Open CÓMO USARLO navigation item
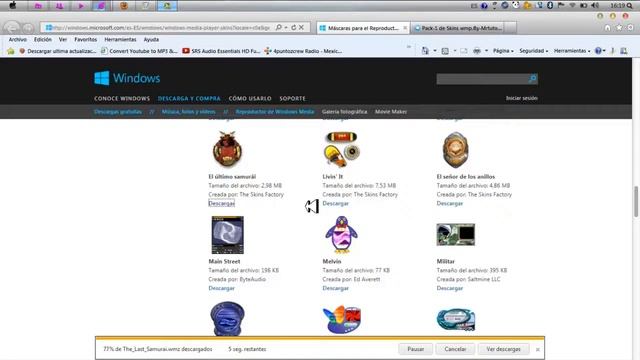Screen dimensions: 640x360 250,98
